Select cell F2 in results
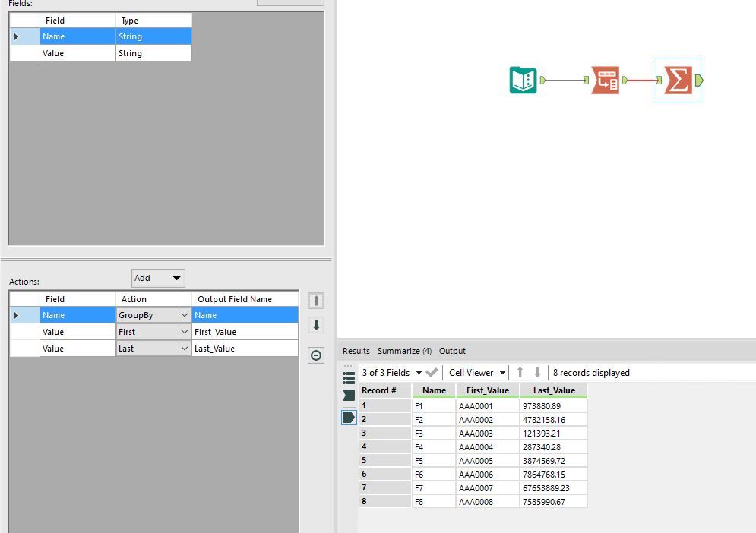The width and height of the screenshot is (756, 533). click(x=434, y=420)
